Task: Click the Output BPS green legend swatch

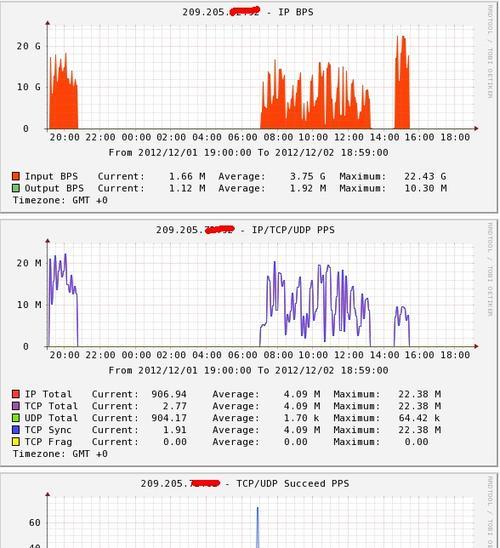Action: 16,188
